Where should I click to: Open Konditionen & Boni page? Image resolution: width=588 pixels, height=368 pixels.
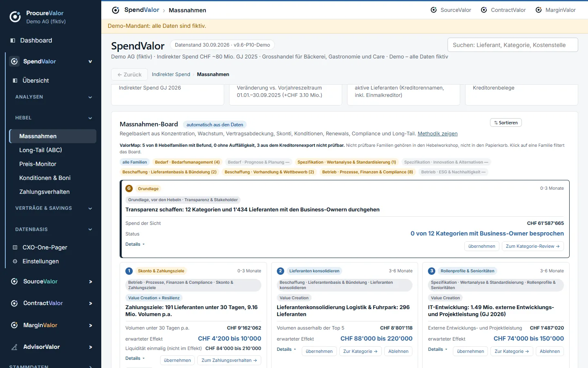pyautogui.click(x=53, y=178)
